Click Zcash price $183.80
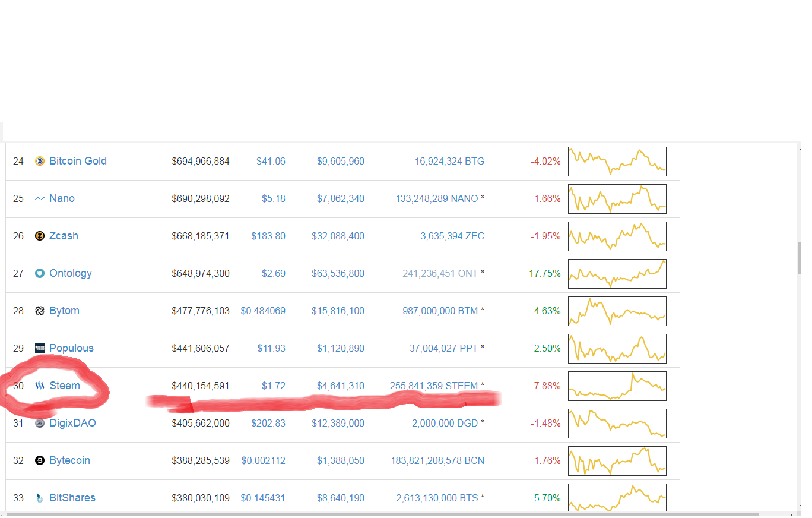812x518 pixels. (268, 236)
